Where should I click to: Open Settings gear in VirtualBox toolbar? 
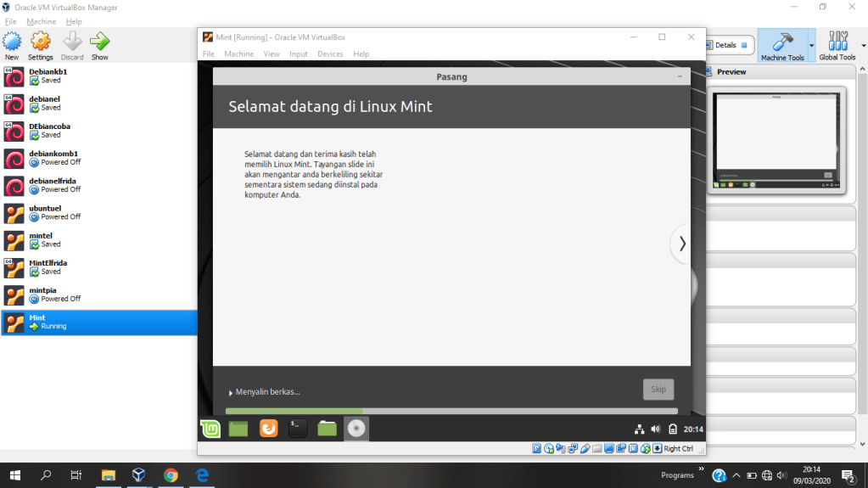click(40, 44)
